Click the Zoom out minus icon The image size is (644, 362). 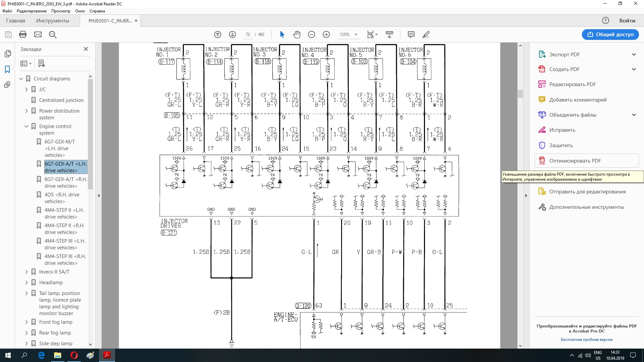click(311, 35)
